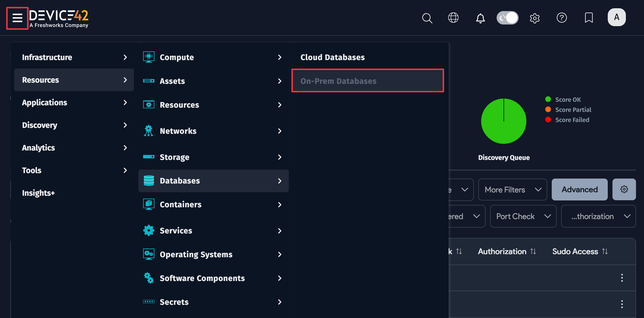The height and width of the screenshot is (318, 644).
Task: Click the Device42 logo
Action: (59, 18)
